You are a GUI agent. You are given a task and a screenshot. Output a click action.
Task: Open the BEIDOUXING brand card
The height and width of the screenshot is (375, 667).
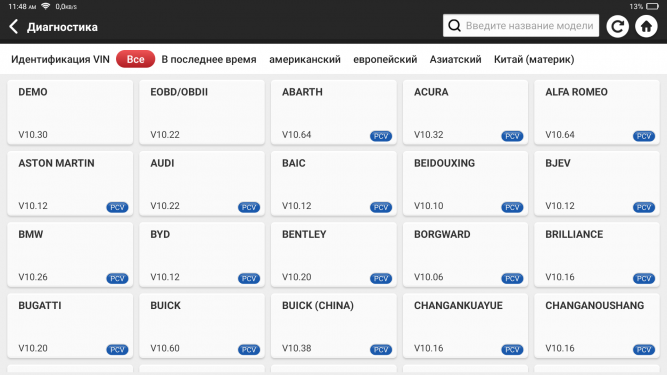465,183
